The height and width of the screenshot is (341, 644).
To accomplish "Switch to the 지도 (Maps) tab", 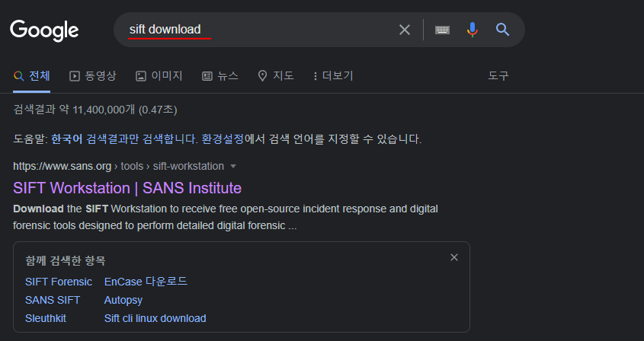I will [276, 76].
